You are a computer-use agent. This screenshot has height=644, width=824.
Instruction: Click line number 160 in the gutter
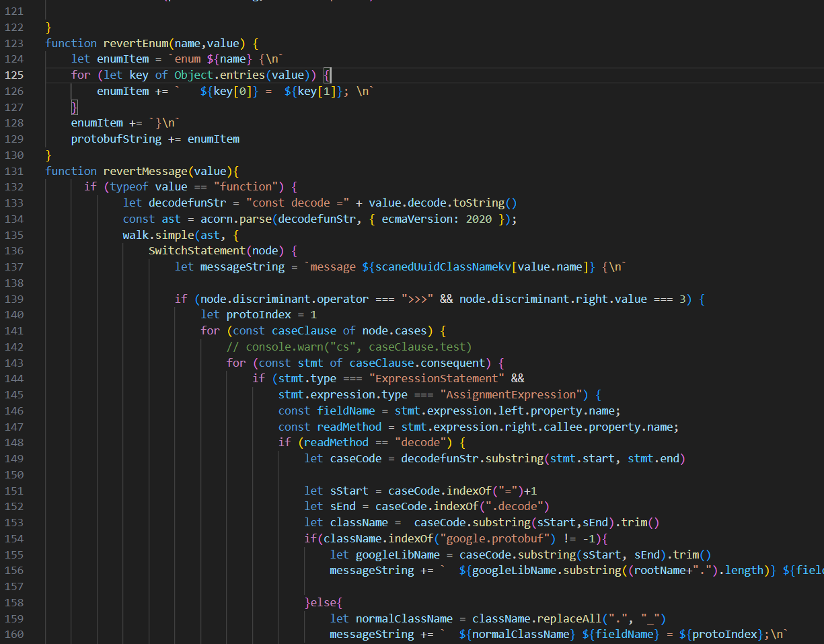[x=14, y=635]
